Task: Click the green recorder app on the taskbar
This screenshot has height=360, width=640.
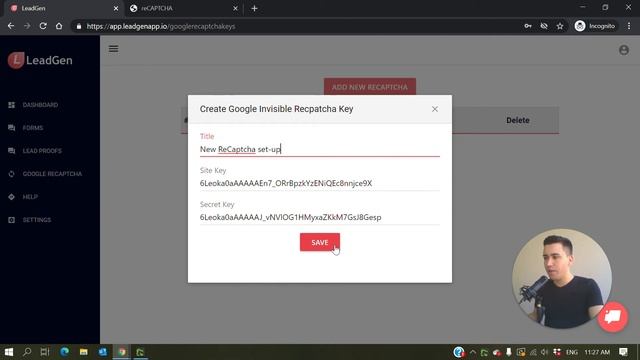Action: point(140,352)
